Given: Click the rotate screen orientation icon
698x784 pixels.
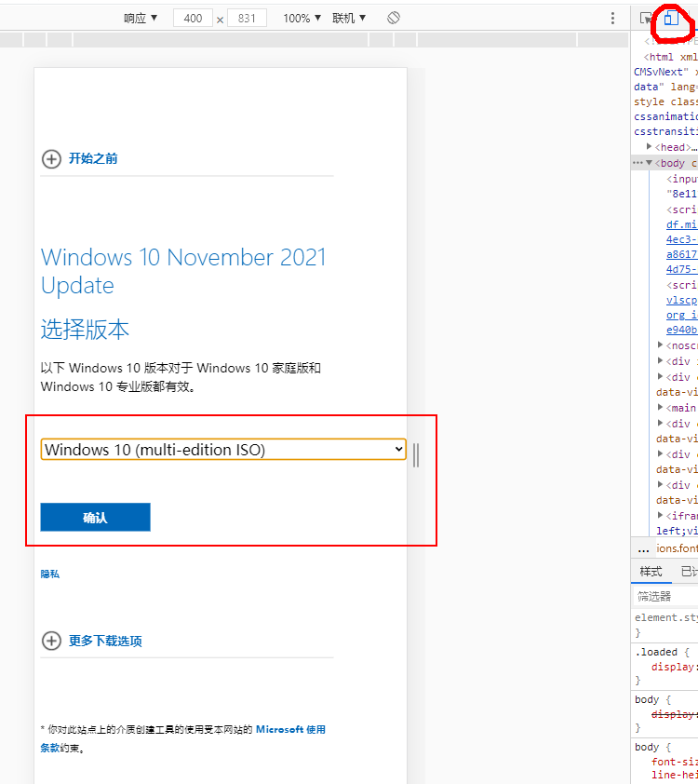Looking at the screenshot, I should coord(394,18).
